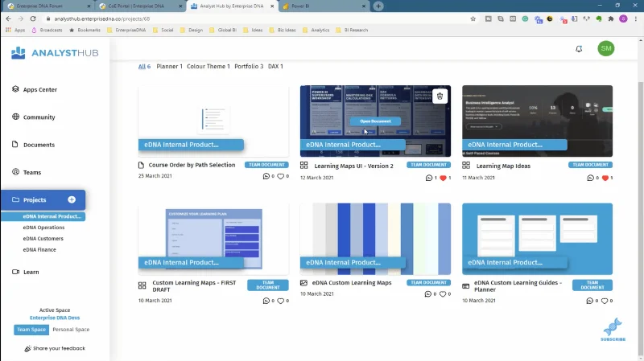Click Open Document button on Learning Maps card
Screen dimensions: 644x361
click(375, 121)
